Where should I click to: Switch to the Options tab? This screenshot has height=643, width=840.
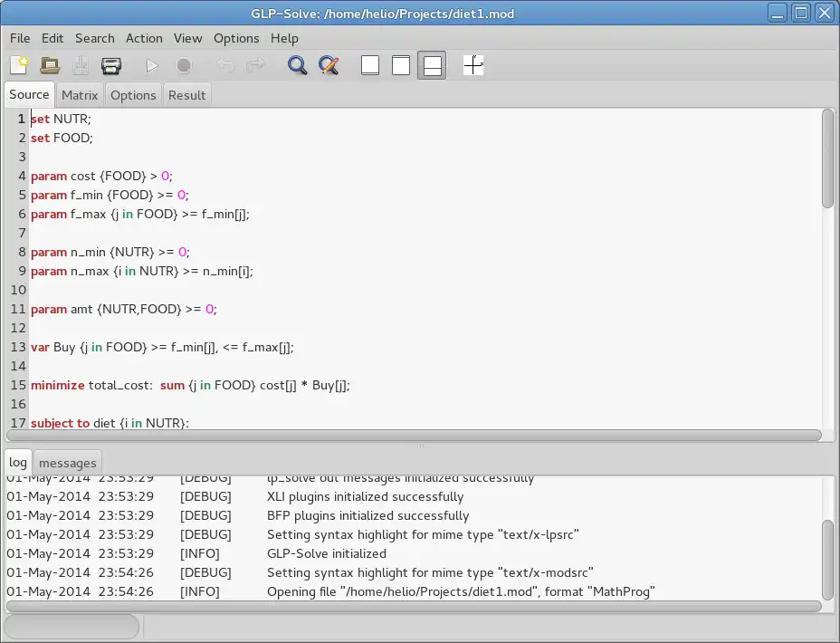tap(133, 95)
